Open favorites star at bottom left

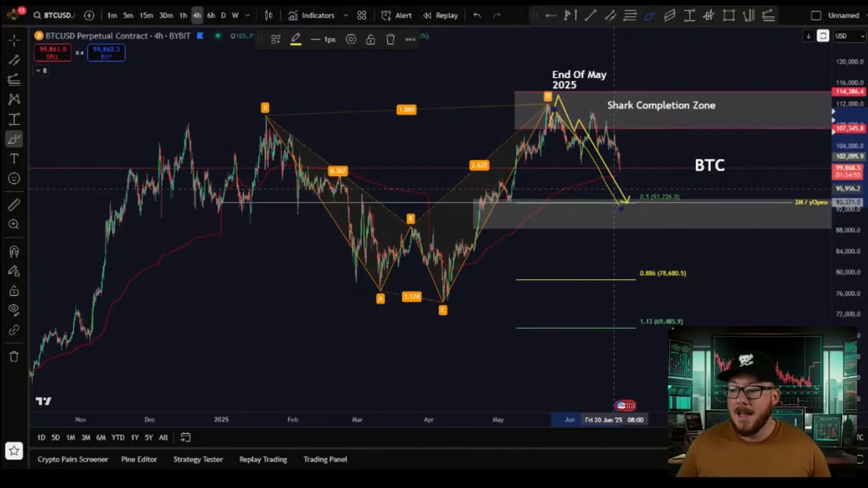14,450
